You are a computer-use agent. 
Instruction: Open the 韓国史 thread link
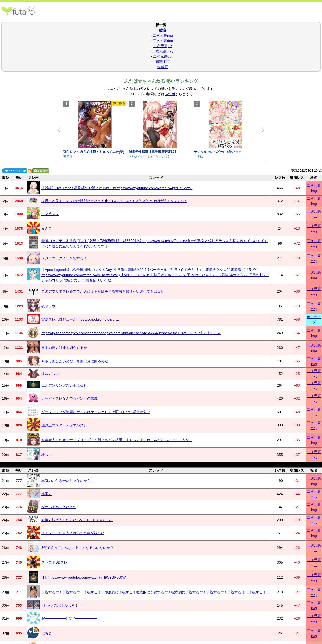47,494
